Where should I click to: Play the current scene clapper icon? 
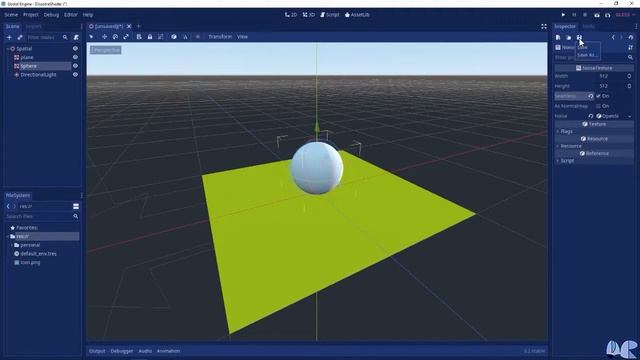click(x=597, y=15)
